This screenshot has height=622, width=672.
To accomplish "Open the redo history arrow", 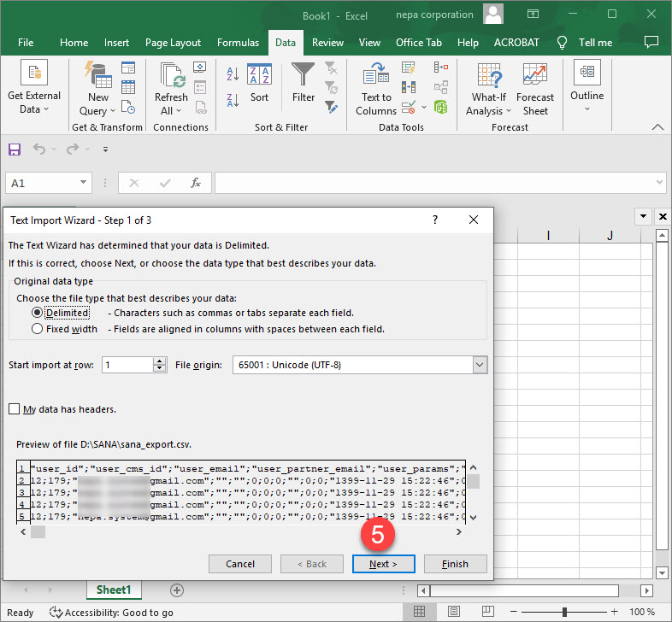I will [87, 149].
